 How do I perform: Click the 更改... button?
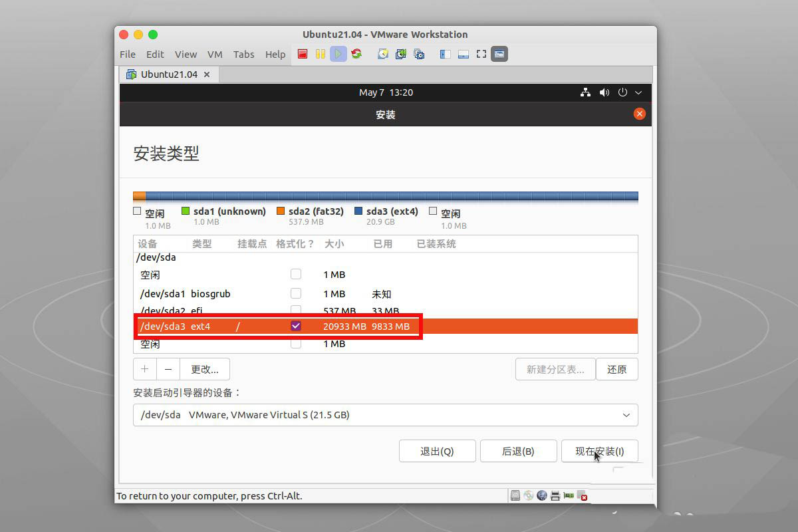point(205,369)
